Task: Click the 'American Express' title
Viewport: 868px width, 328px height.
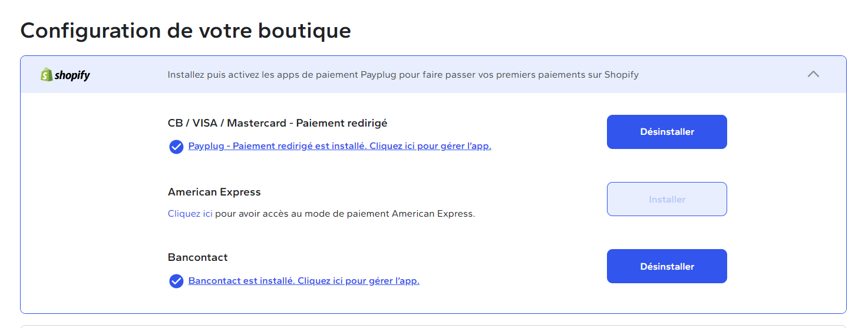Action: click(x=214, y=192)
